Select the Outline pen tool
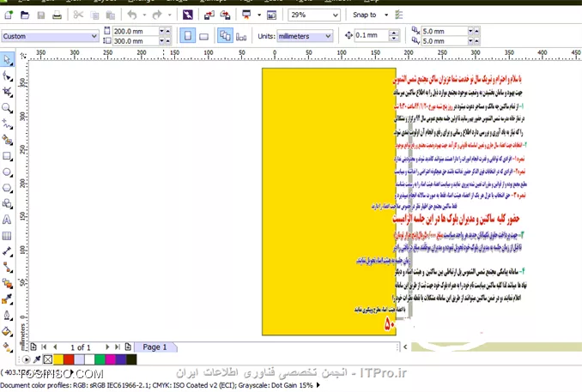This screenshot has width=582, height=392. [x=7, y=316]
